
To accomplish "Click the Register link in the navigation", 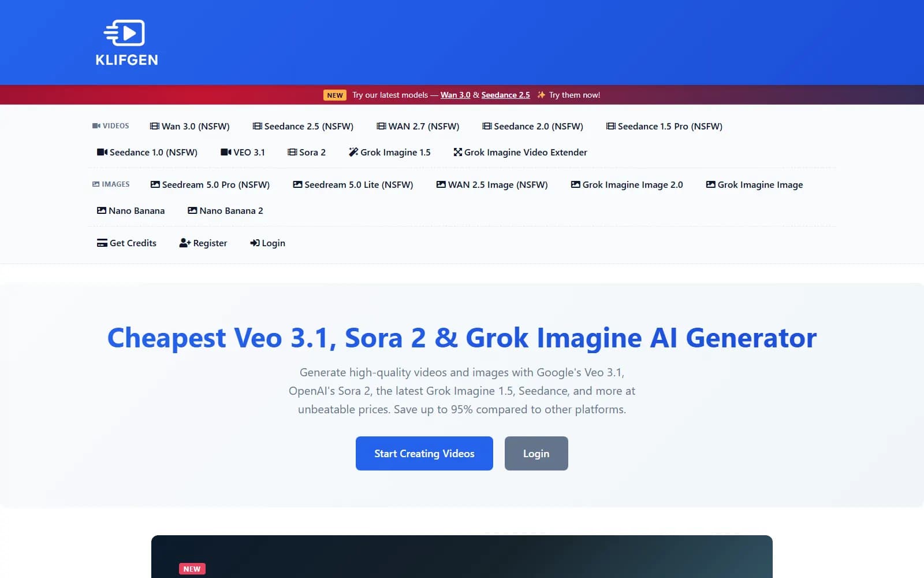I will click(x=203, y=243).
